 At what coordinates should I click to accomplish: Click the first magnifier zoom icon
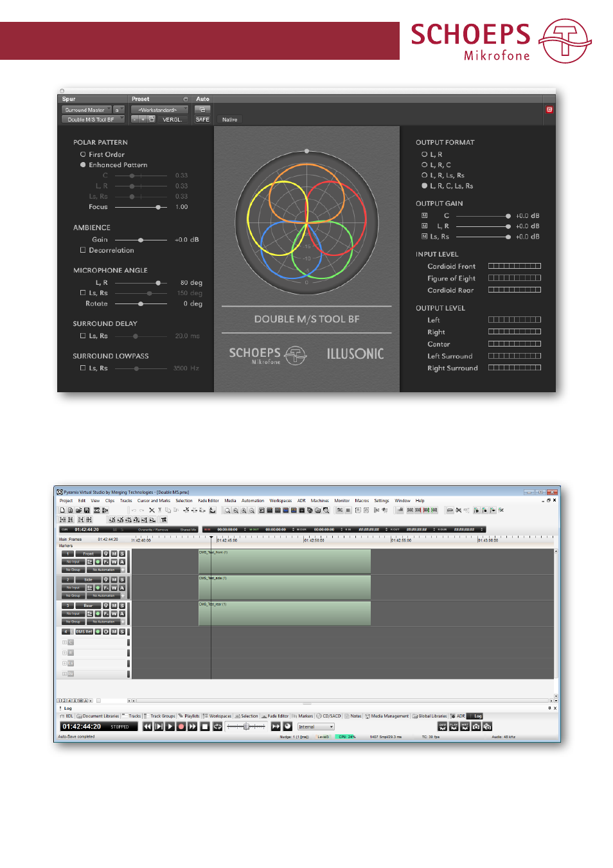(x=227, y=510)
